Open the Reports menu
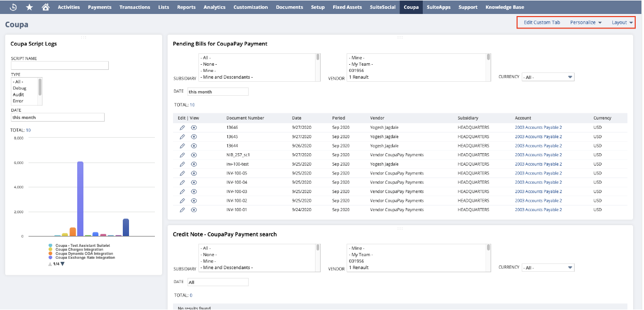The height and width of the screenshot is (310, 644). tap(186, 7)
